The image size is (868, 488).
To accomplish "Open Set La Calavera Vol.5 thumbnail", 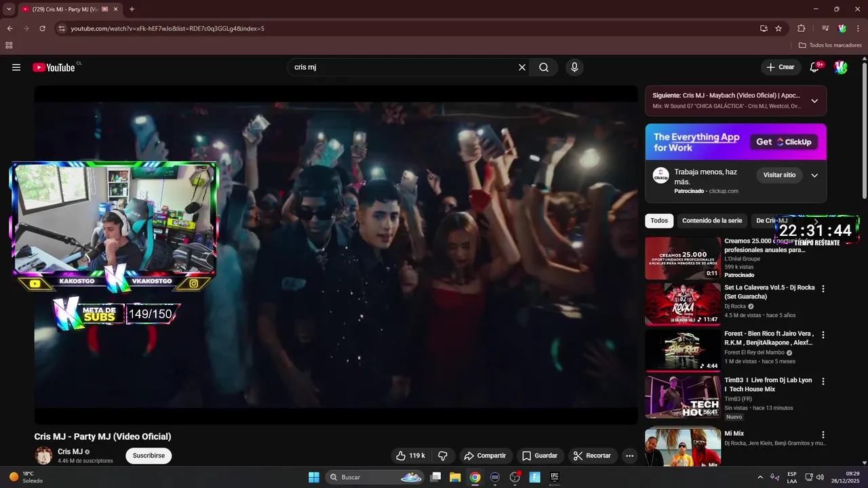I will (682, 304).
